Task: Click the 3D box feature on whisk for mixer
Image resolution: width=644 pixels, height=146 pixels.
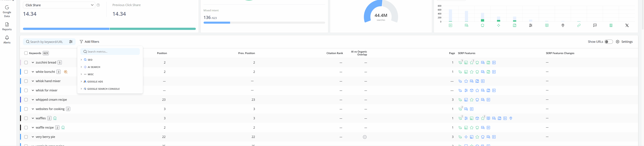Action: pyautogui.click(x=471, y=90)
